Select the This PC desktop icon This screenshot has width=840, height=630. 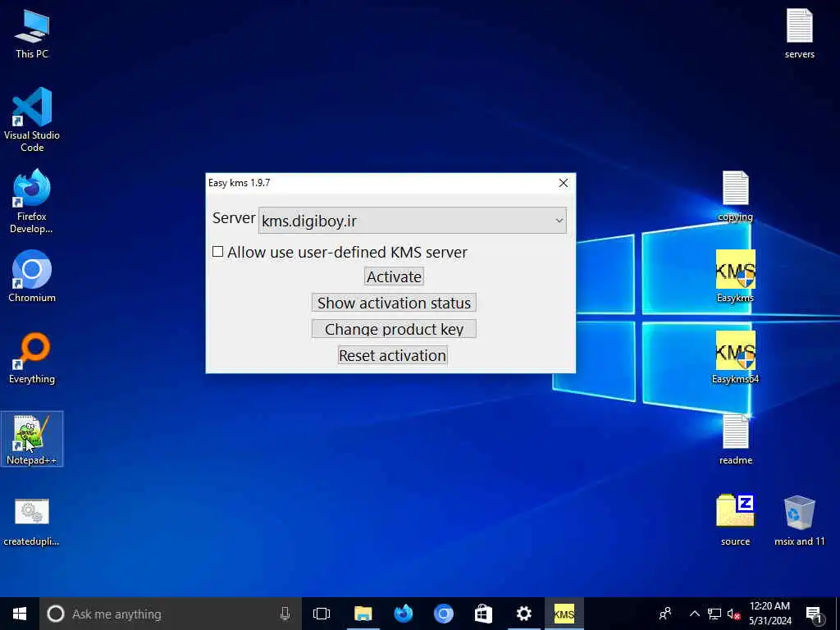[x=32, y=34]
